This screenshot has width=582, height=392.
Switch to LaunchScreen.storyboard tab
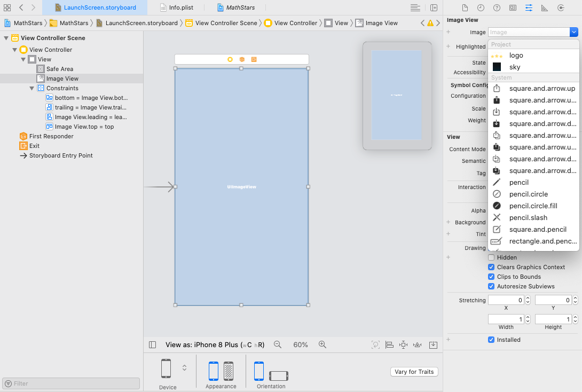pos(95,7)
